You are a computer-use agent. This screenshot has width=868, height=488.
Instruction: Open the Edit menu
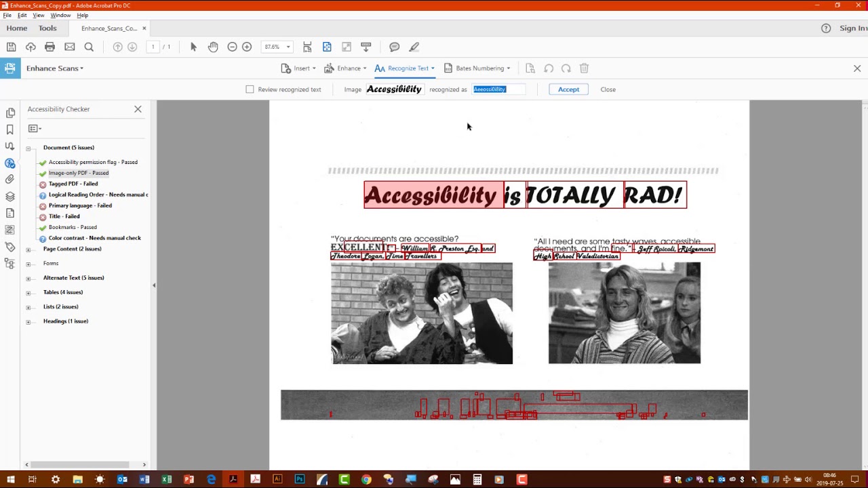[x=22, y=15]
